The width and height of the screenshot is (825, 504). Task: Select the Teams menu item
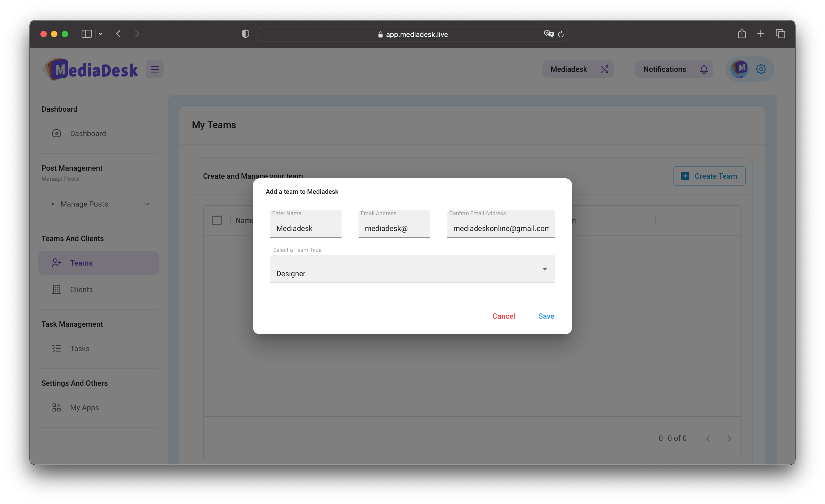click(99, 263)
